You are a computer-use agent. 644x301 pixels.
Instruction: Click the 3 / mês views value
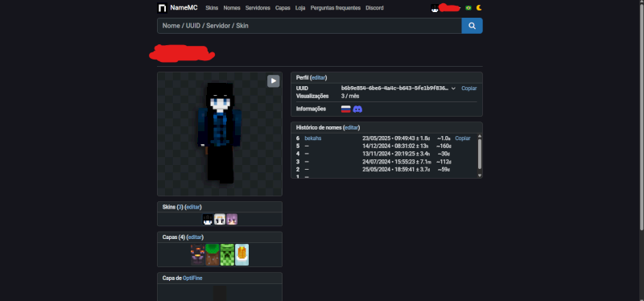pos(351,96)
